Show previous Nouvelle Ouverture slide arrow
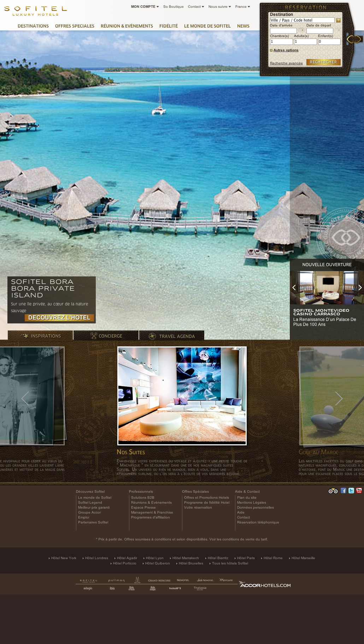Image resolution: width=364 pixels, height=644 pixels. 294,288
